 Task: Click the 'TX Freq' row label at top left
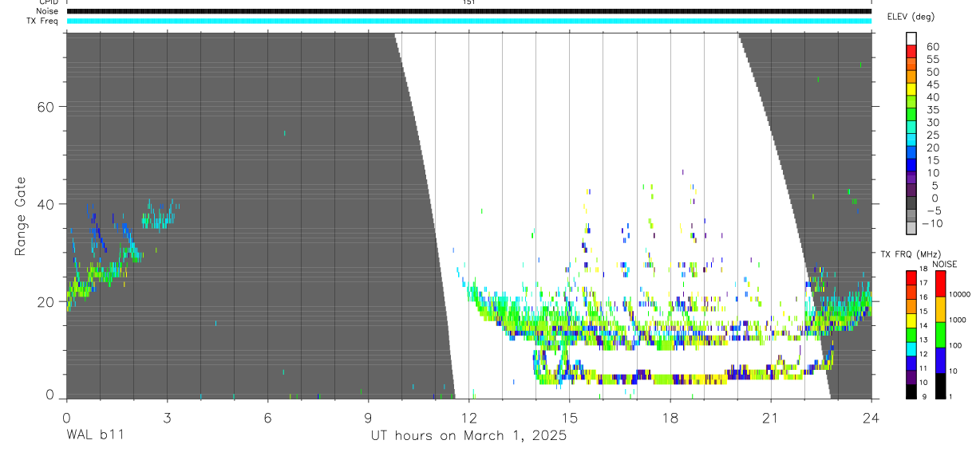44,21
